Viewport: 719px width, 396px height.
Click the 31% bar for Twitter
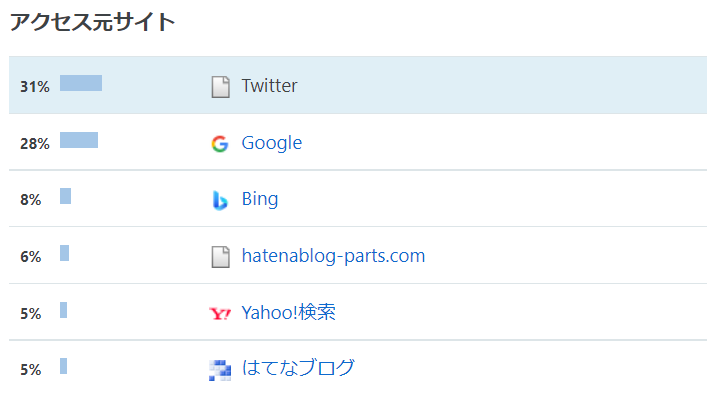[x=81, y=83]
